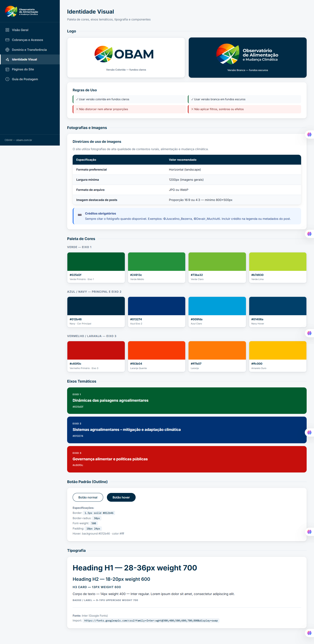Click the brain widget icon beside Diretrizes card
Screen dimensions: 314x644
click(x=309, y=135)
